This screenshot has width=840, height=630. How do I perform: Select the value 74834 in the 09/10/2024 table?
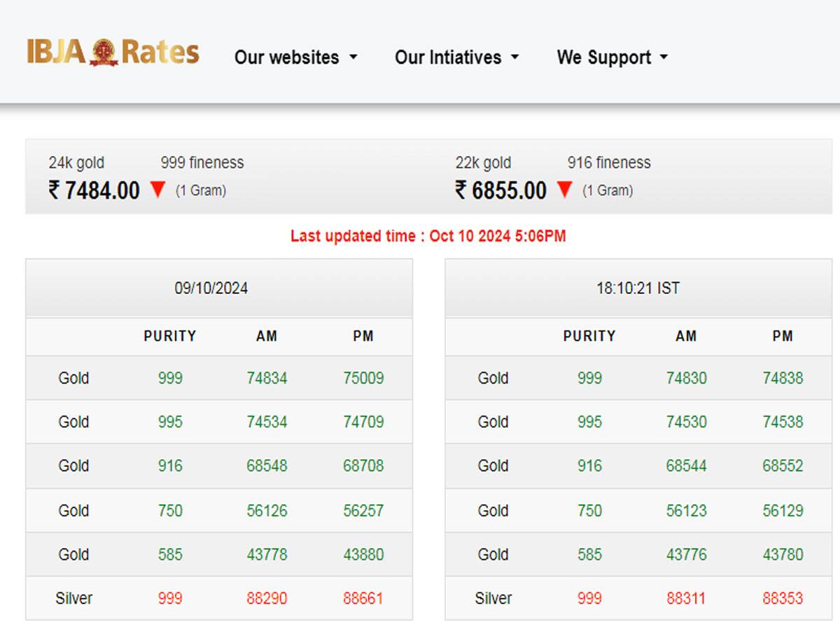tap(267, 378)
